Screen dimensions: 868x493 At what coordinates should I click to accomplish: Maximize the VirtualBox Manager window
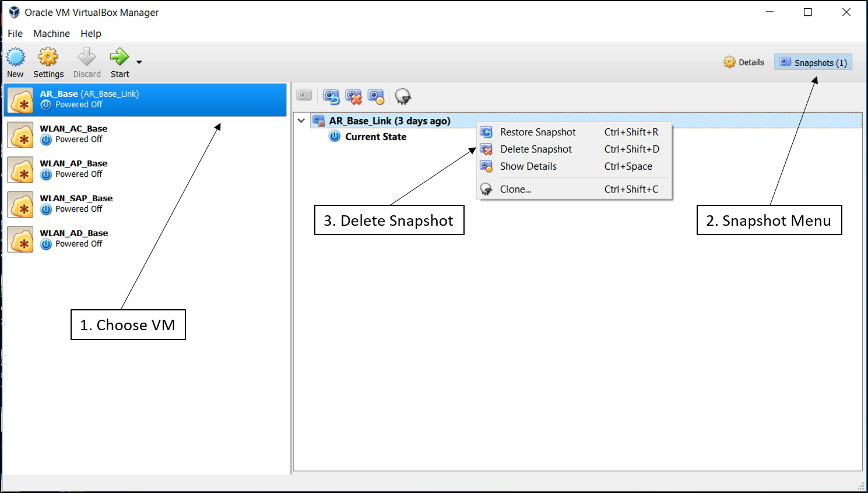[x=808, y=12]
